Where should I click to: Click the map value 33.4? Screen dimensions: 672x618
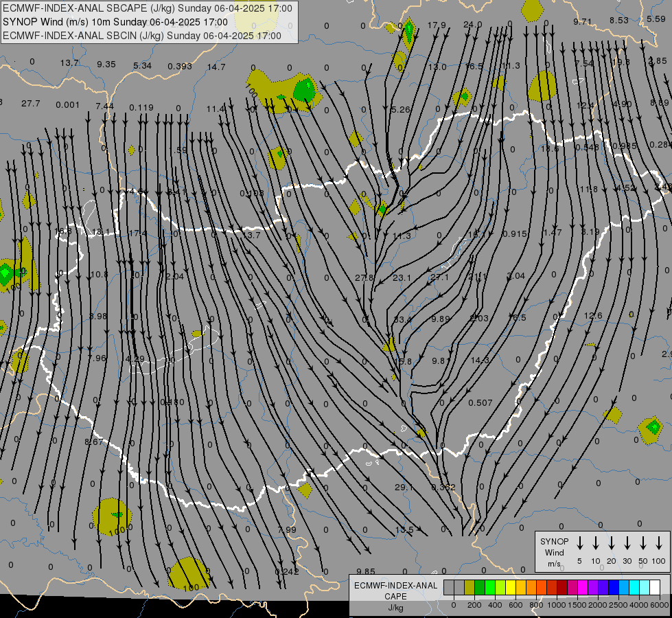click(x=402, y=319)
